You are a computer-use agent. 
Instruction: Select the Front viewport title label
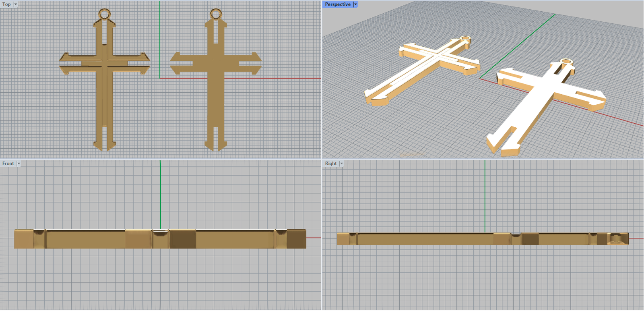8,164
